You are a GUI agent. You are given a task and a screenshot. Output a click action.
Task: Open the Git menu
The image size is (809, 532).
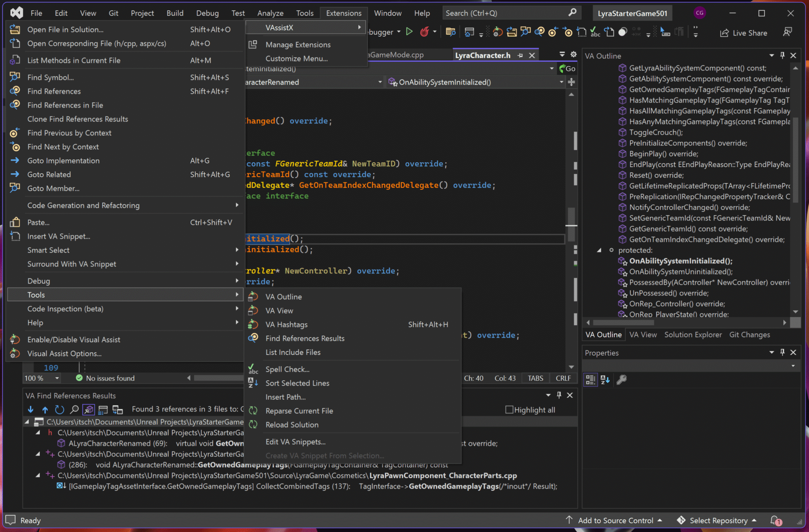[113, 13]
